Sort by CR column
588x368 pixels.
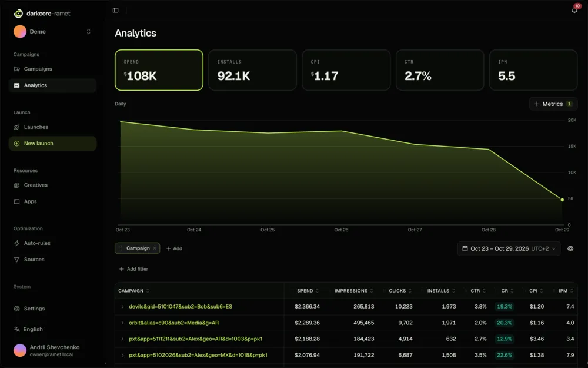[x=507, y=291]
